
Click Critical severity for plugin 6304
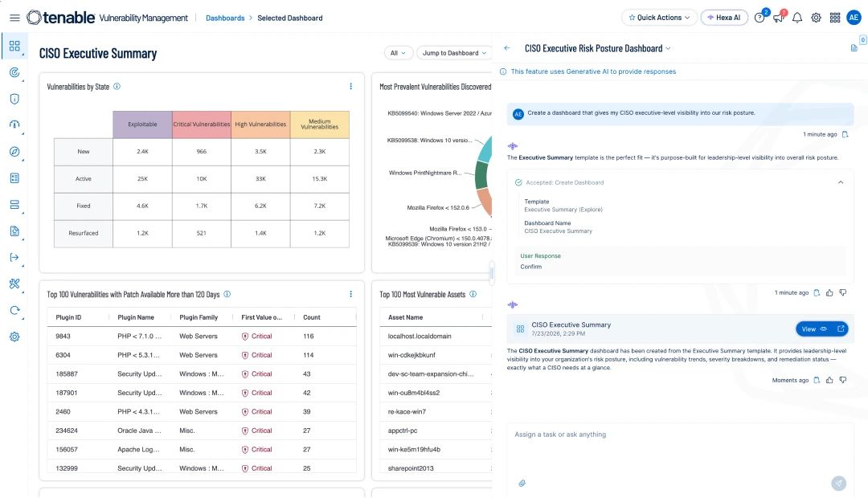pos(257,355)
